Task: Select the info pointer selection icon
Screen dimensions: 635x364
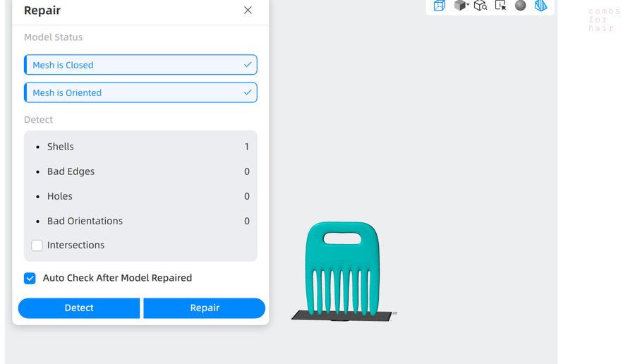Action: pyautogui.click(x=500, y=5)
